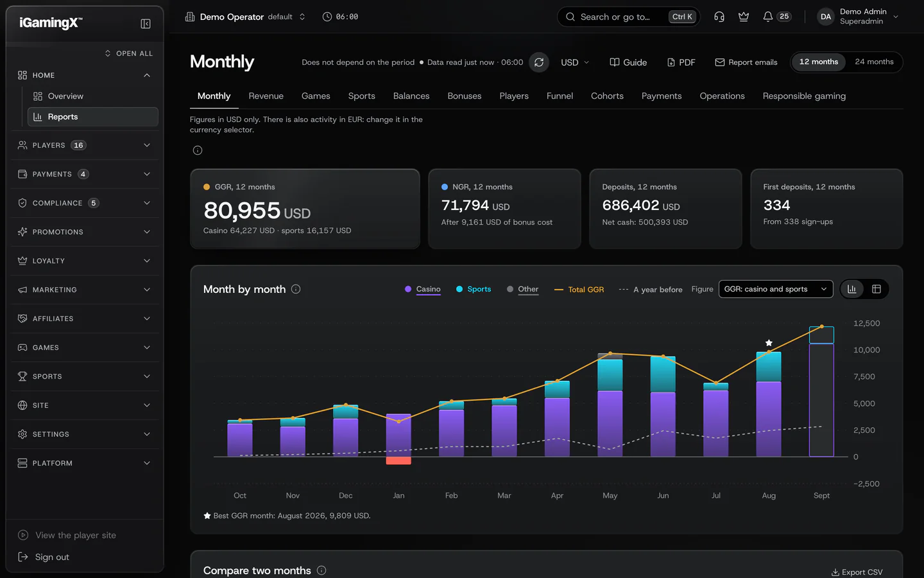The image size is (924, 578).
Task: Open the support headset icon
Action: (x=719, y=17)
